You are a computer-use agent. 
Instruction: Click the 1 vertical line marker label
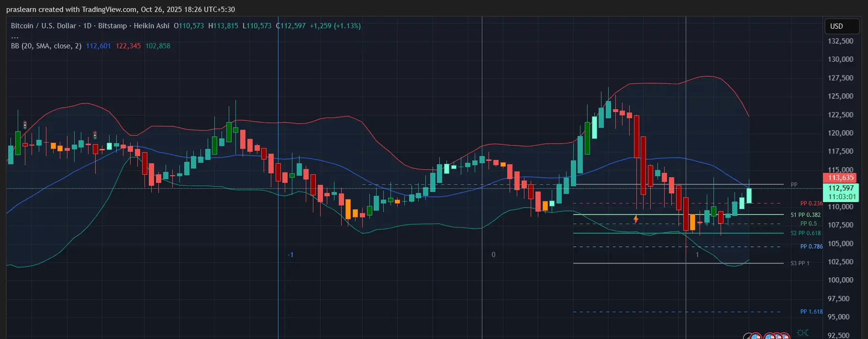tap(697, 255)
